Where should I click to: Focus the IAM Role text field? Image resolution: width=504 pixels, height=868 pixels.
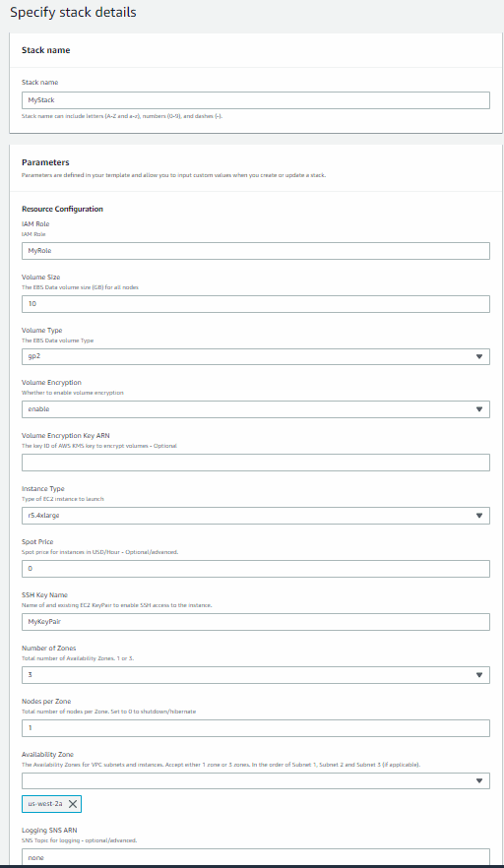point(256,251)
